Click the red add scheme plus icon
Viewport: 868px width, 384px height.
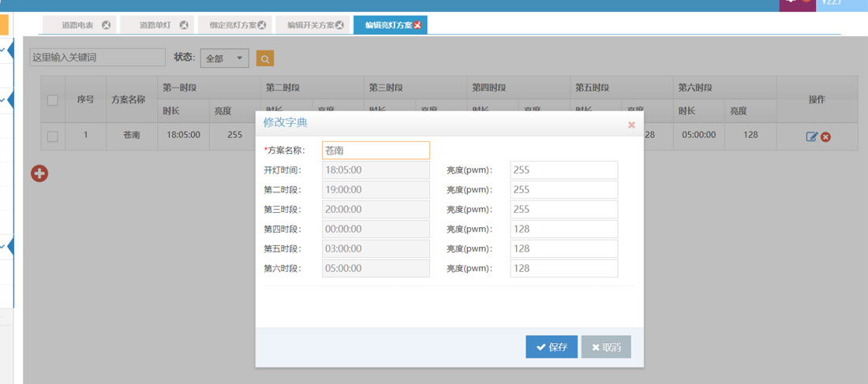[39, 173]
